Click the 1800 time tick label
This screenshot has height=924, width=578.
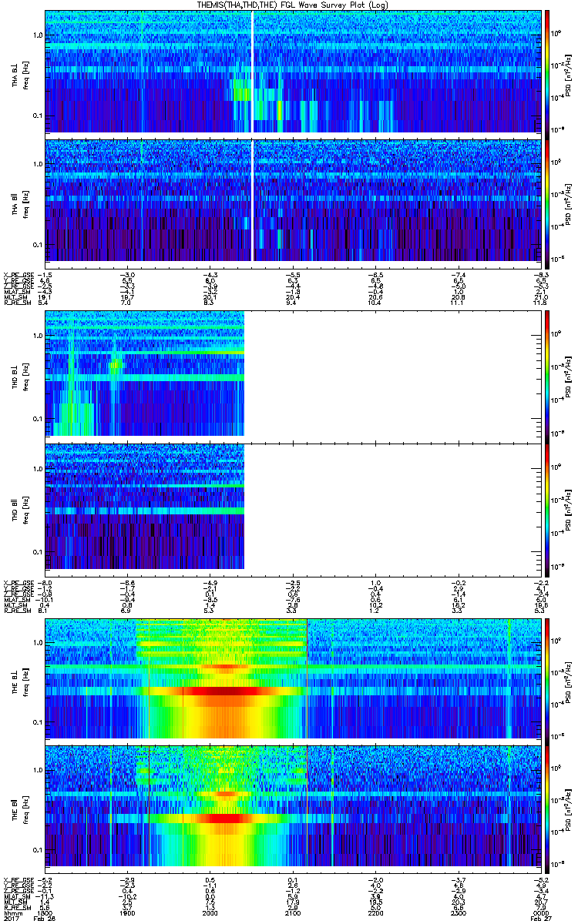[x=45, y=913]
